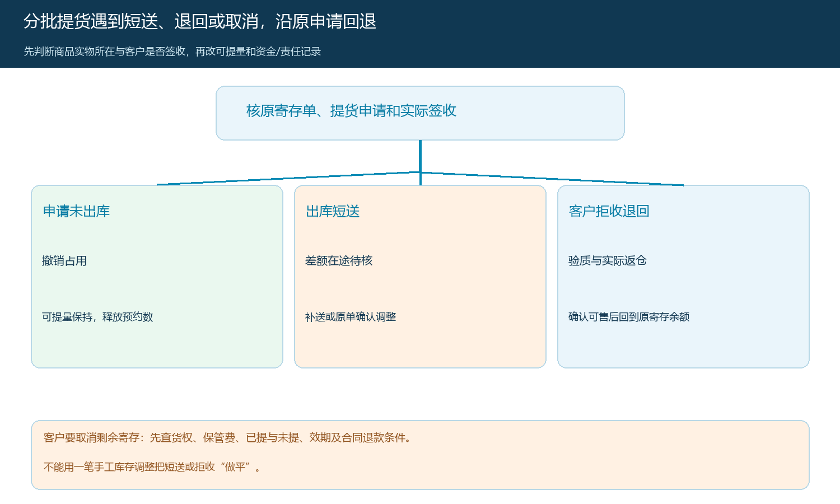Click the text 撤销占用

(x=64, y=260)
